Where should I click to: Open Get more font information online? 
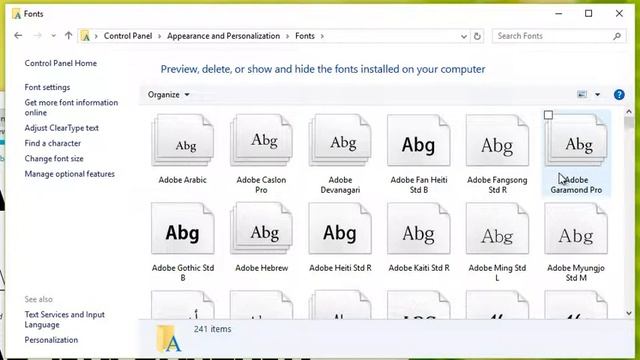(71, 107)
